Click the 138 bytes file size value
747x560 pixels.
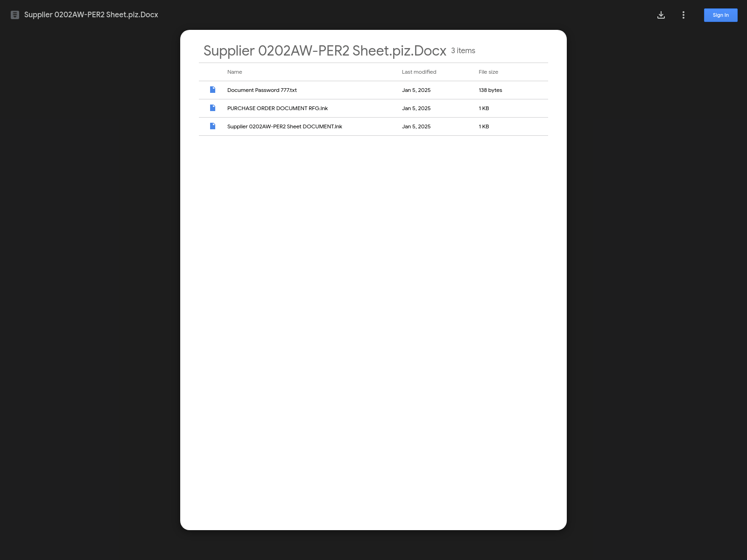490,90
